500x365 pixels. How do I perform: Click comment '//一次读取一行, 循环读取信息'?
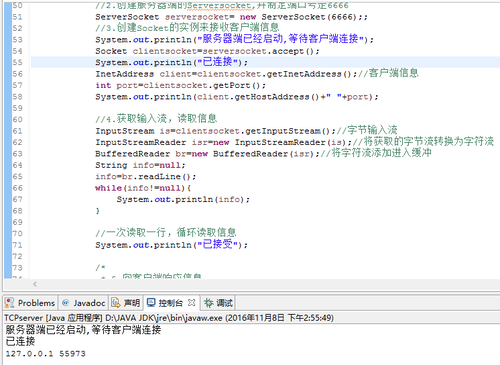166,232
